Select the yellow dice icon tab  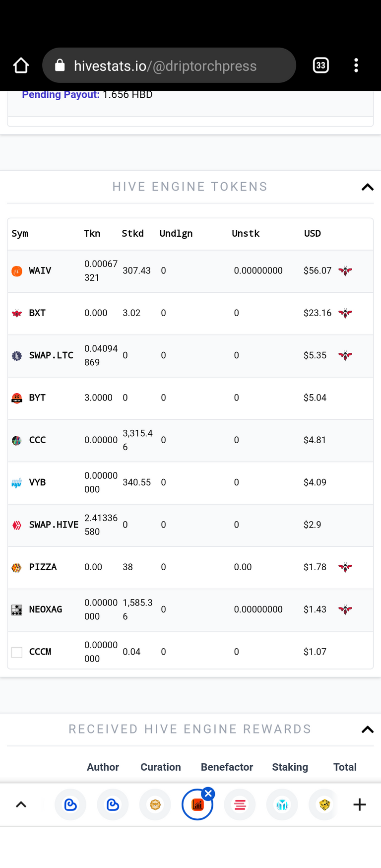[324, 804]
